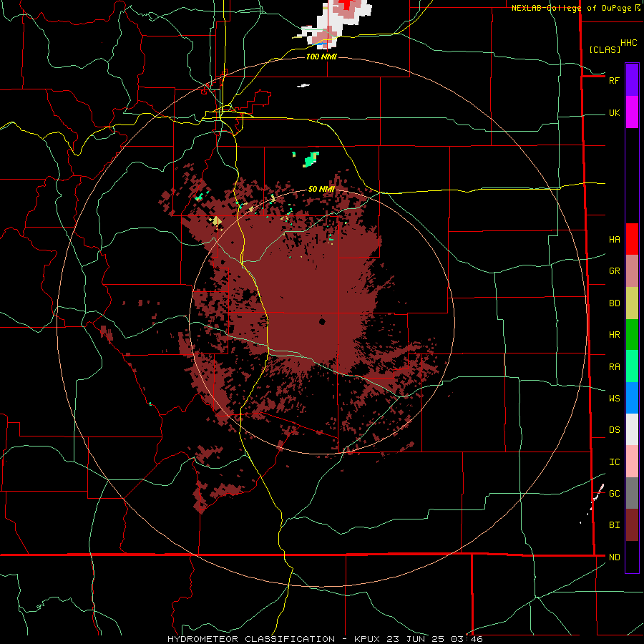Click the HR legend label
The height and width of the screenshot is (644, 644).
614,334
